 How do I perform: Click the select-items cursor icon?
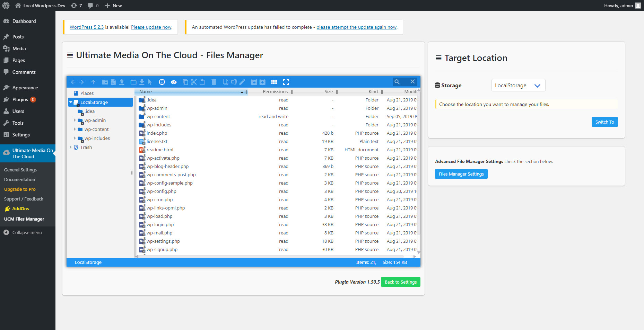(150, 82)
